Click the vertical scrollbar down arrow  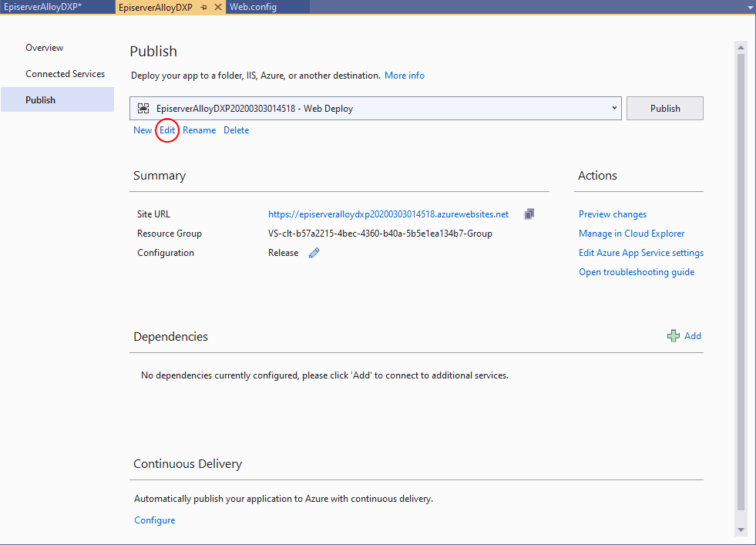[741, 530]
